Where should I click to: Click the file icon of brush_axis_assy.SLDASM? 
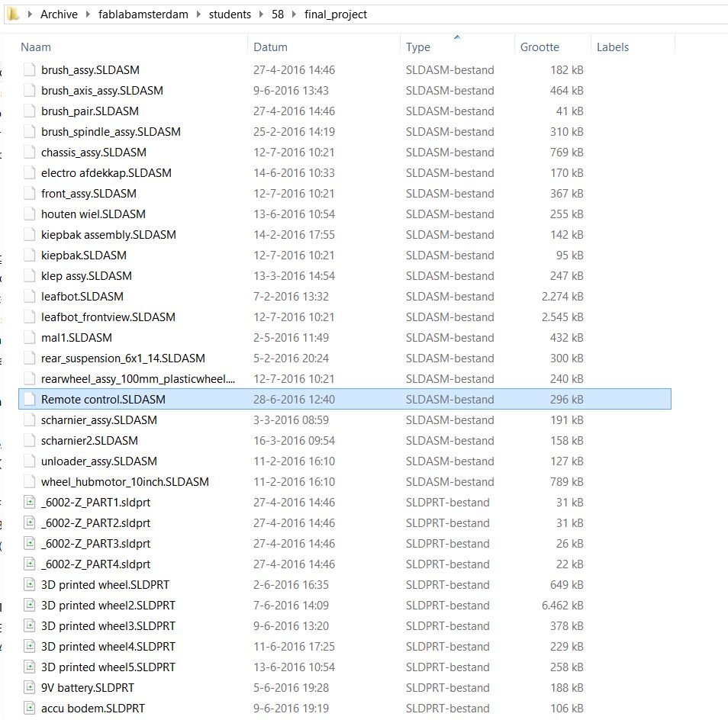[29, 91]
